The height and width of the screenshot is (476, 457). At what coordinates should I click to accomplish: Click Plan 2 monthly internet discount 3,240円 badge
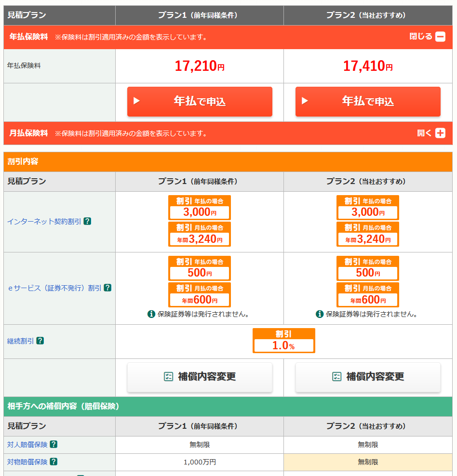pos(368,234)
